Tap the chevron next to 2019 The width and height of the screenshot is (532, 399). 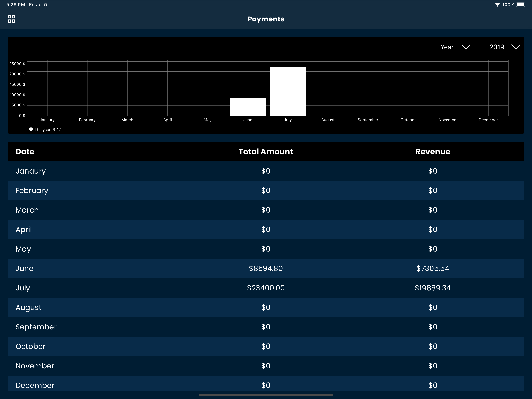516,47
